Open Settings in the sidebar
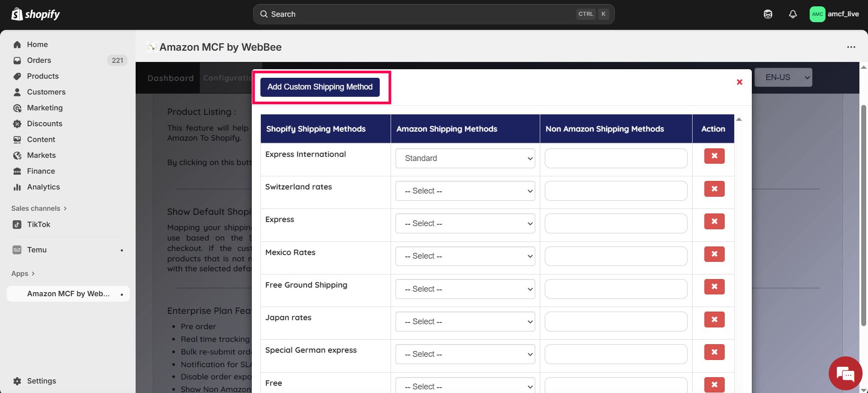The height and width of the screenshot is (393, 868). (41, 381)
